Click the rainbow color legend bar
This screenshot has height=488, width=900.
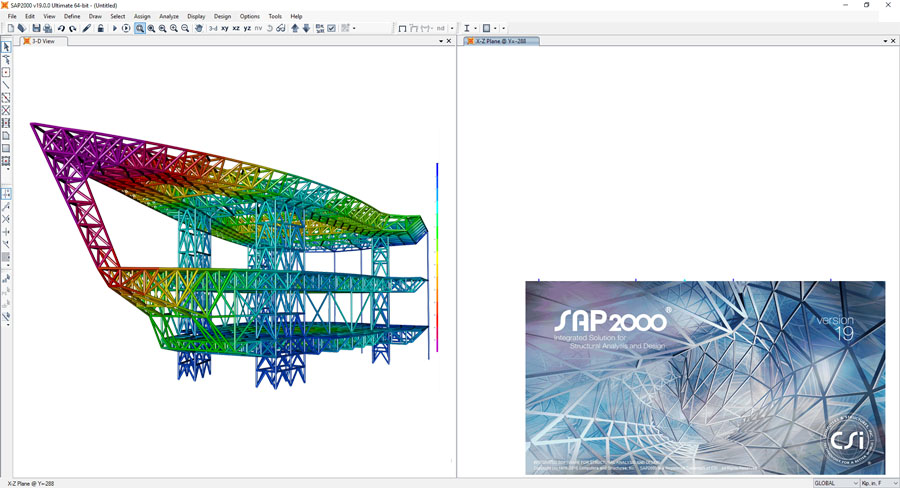(x=437, y=257)
